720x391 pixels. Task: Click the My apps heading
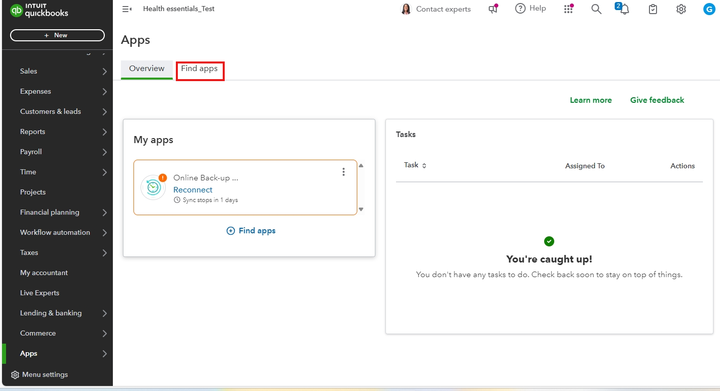153,140
